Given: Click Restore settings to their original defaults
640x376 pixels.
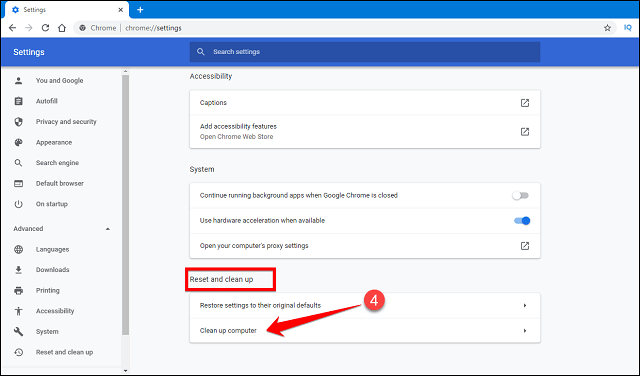Looking at the screenshot, I should click(x=365, y=305).
